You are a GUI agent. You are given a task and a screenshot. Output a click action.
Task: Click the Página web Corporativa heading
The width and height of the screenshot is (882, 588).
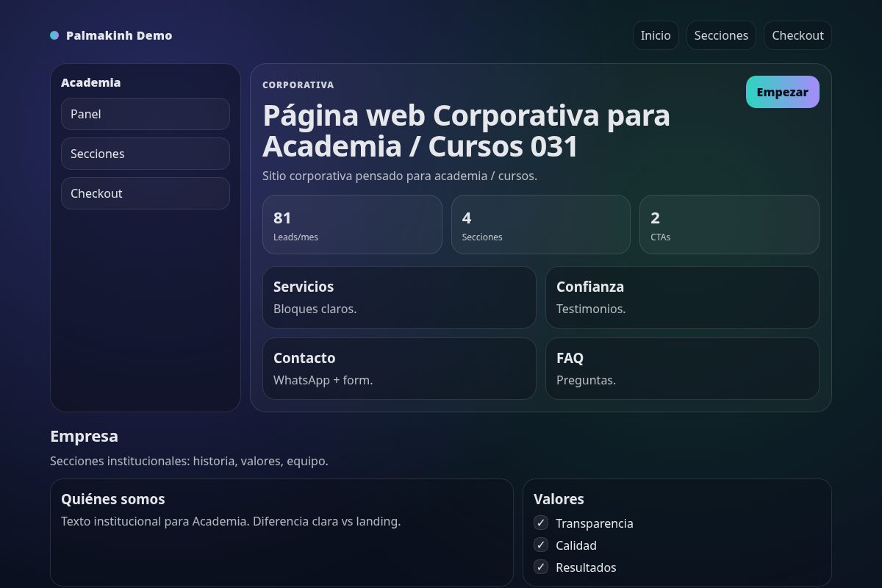pyautogui.click(x=465, y=130)
